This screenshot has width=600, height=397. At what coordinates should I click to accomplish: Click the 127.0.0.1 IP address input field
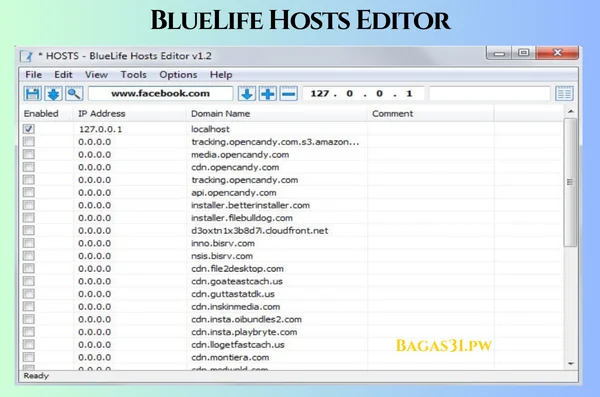[x=363, y=93]
